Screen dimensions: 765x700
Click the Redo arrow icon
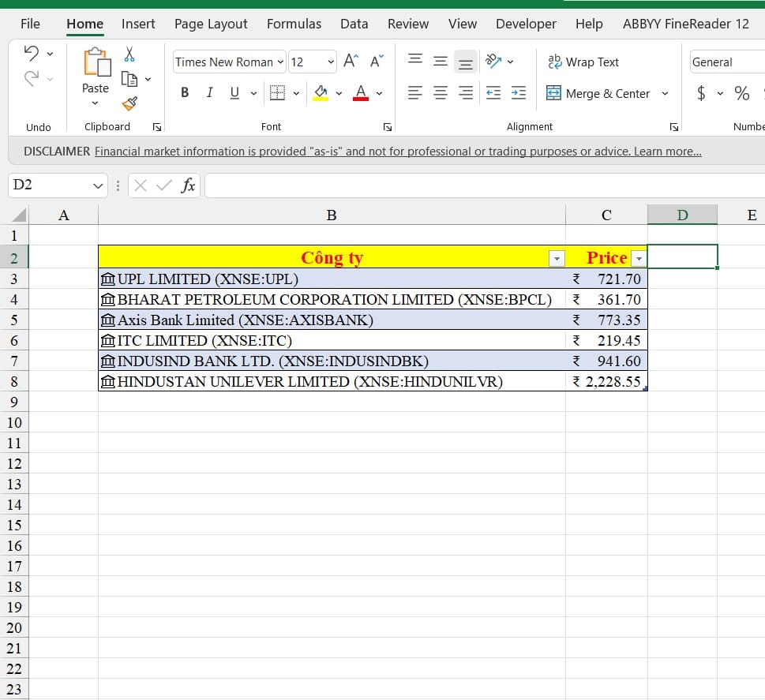click(32, 78)
